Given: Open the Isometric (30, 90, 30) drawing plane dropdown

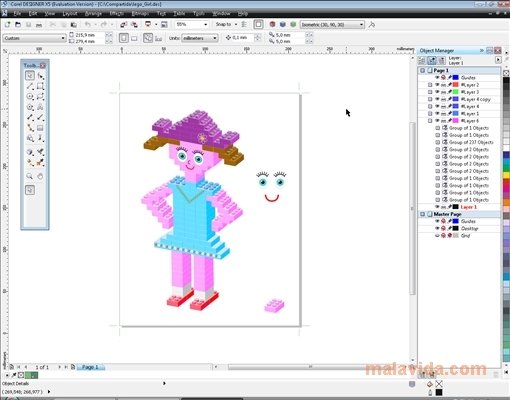Looking at the screenshot, I should point(361,25).
